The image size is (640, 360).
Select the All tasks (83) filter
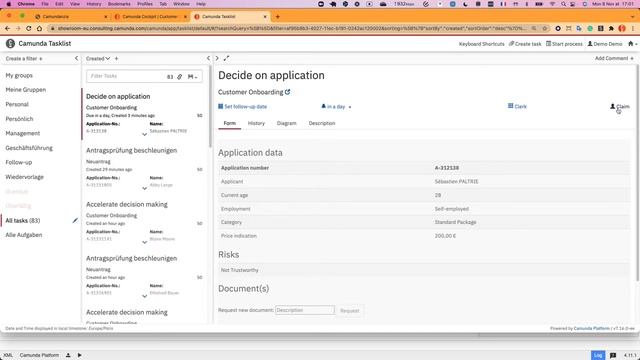pyautogui.click(x=22, y=220)
